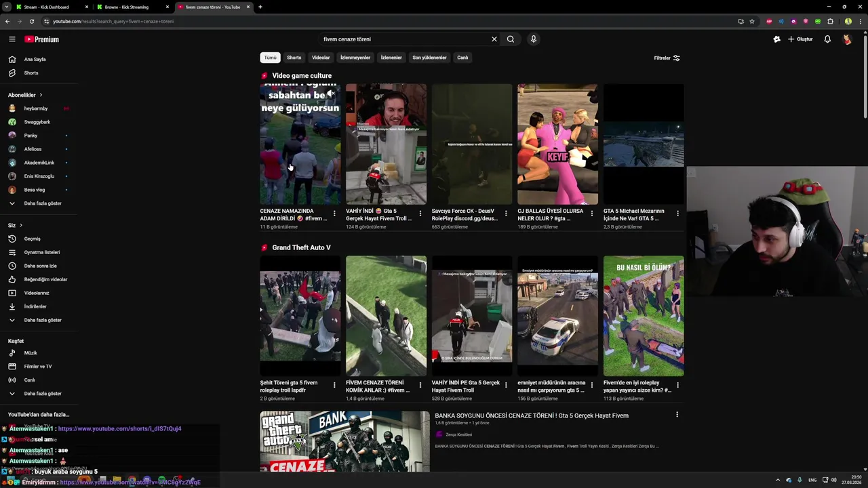Open options for BANKA SOYGUNU ÖNCESİ CENAZE TÖRENİ video
Viewport: 868px width, 488px height.
[677, 415]
